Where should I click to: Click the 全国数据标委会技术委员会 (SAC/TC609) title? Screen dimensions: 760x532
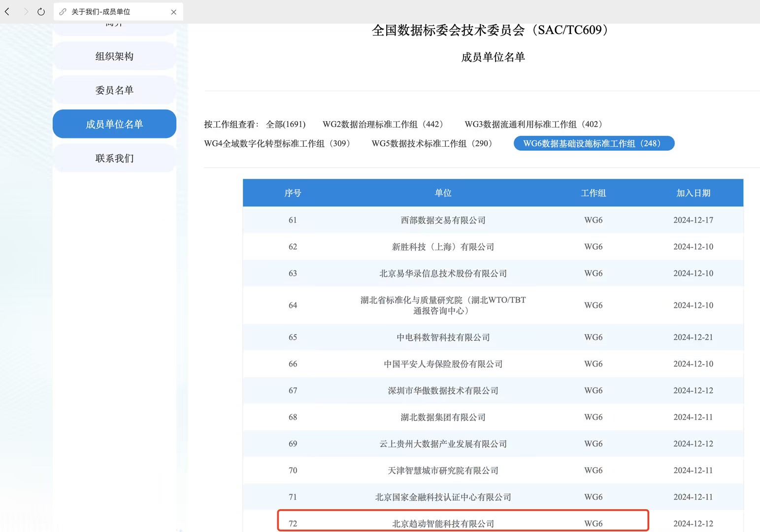pos(493,30)
